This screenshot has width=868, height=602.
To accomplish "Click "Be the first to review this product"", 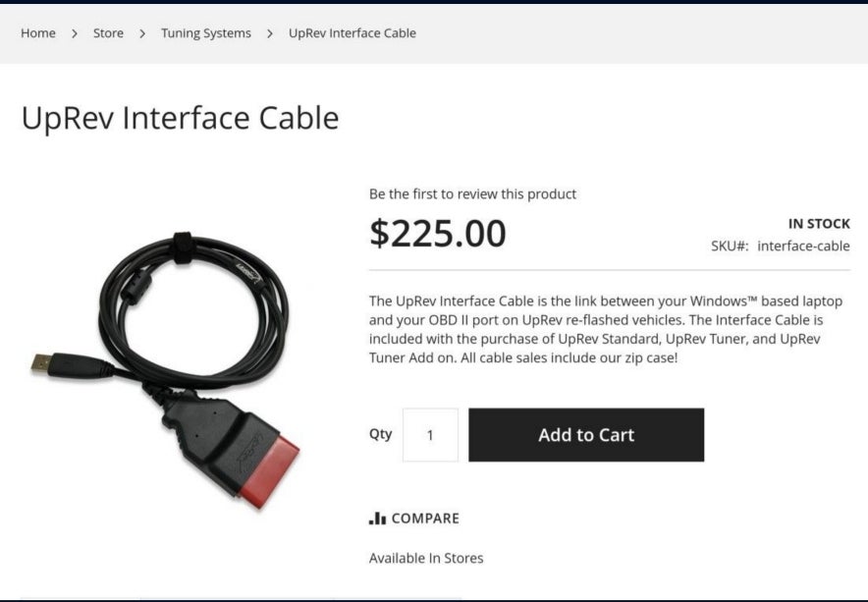I will 472,193.
